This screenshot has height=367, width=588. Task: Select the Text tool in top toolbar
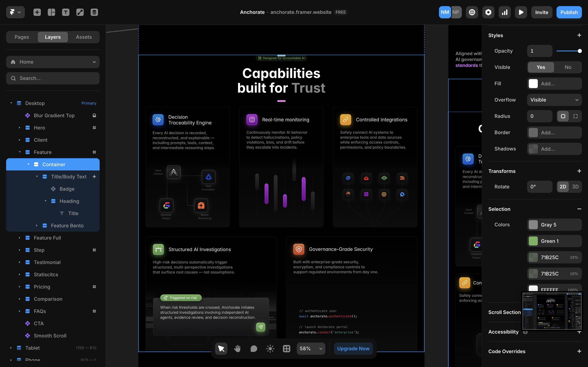pos(66,12)
